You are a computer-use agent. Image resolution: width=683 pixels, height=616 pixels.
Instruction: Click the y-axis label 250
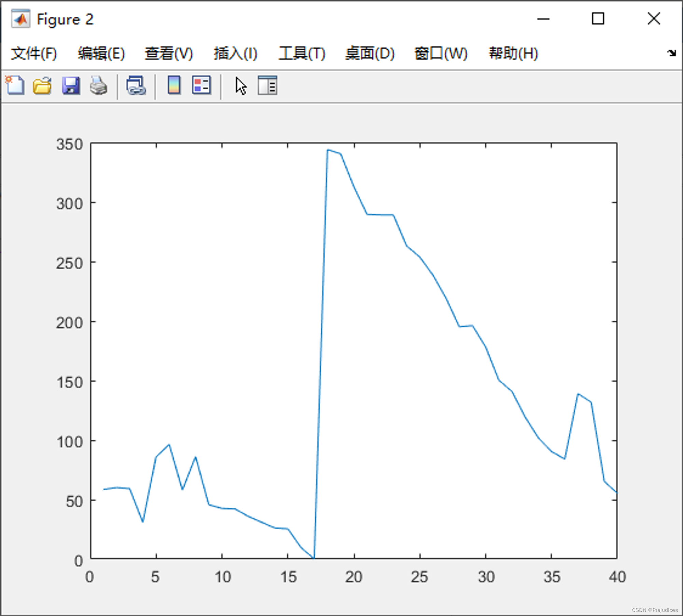click(70, 264)
